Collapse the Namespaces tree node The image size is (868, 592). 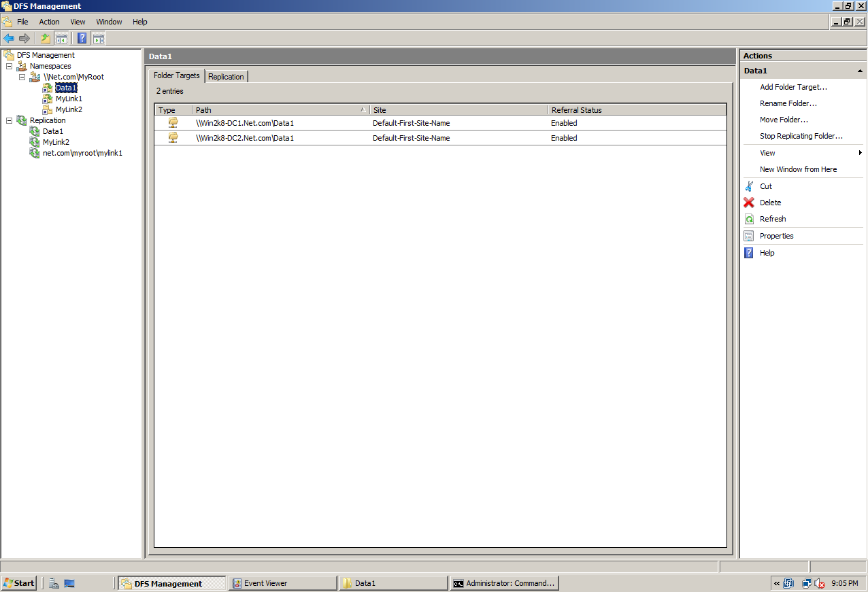[9, 66]
